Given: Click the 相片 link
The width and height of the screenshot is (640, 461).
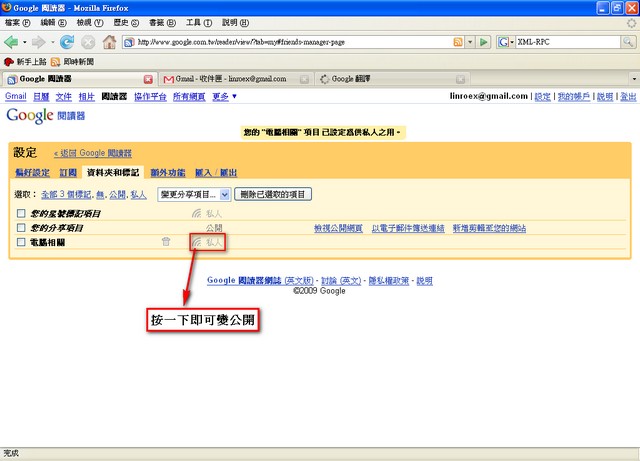Looking at the screenshot, I should pyautogui.click(x=87, y=96).
